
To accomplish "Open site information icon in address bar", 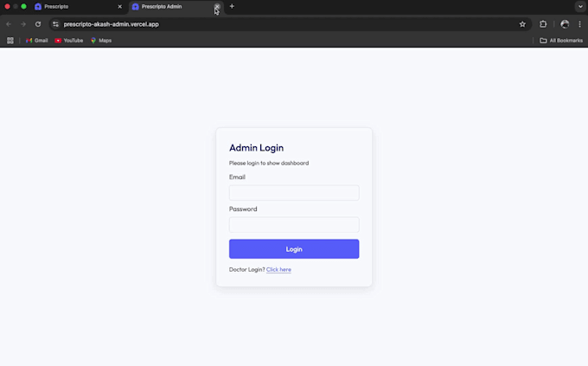I will [55, 24].
